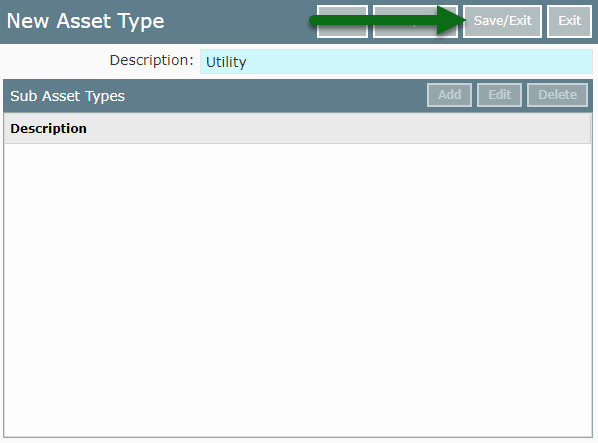Click the Description label beside the input
The image size is (598, 443).
pyautogui.click(x=151, y=60)
